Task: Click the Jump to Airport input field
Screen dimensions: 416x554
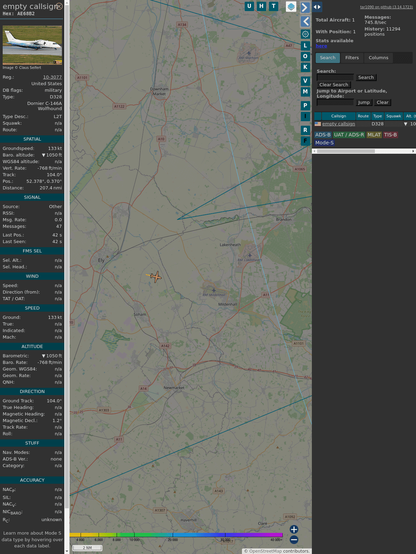Action: pos(335,102)
